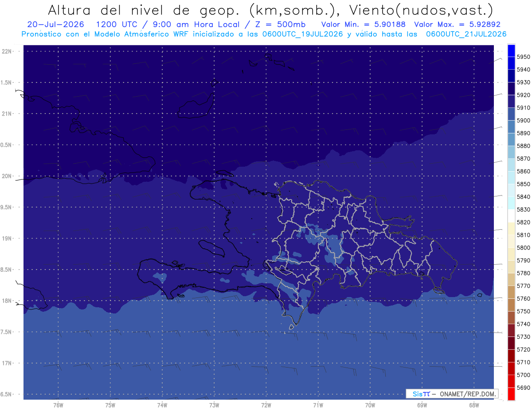Click the '19N' latitude label
This screenshot has height=411, width=532.
pyautogui.click(x=7, y=239)
